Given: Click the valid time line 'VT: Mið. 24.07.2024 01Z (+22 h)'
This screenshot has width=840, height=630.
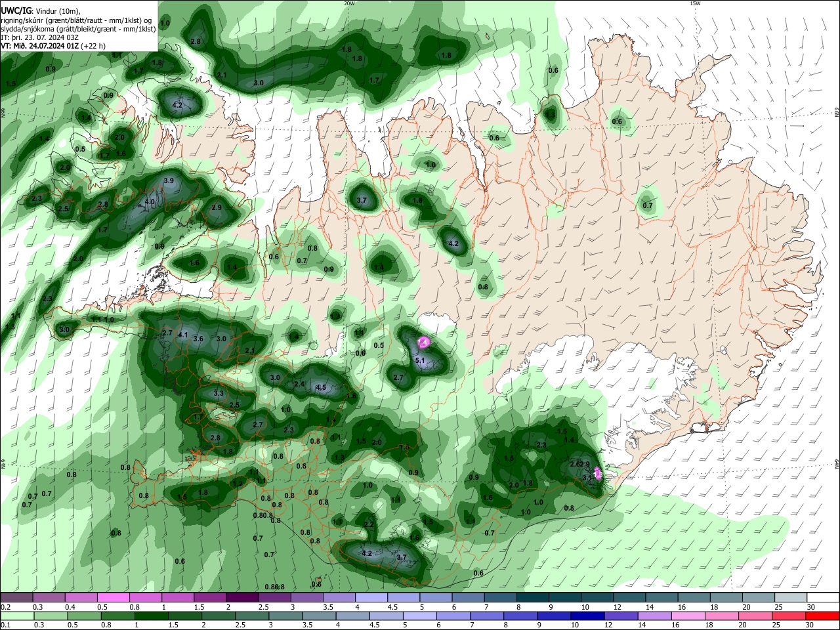Looking at the screenshot, I should click(53, 46).
